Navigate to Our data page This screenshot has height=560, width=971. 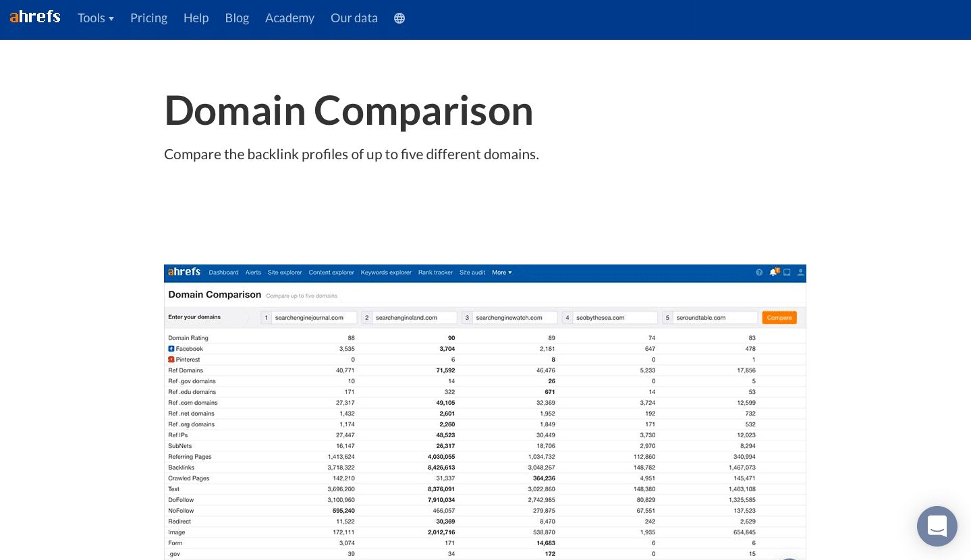click(x=354, y=18)
